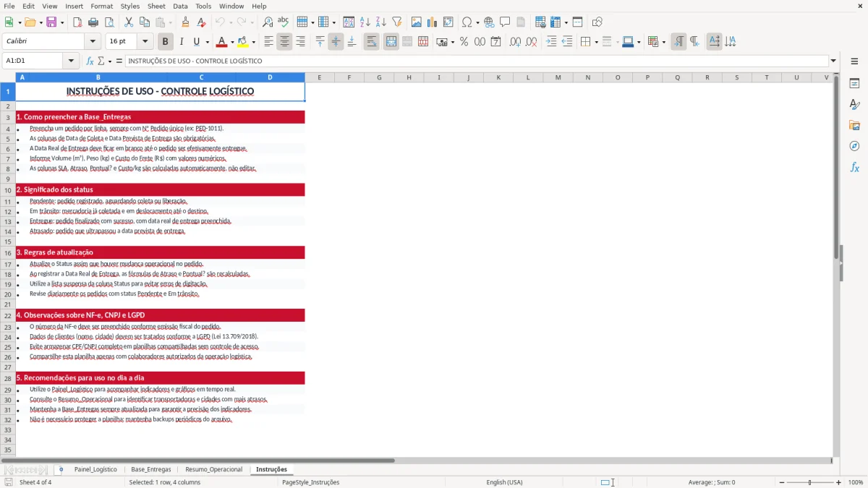868x488 pixels.
Task: Switch to Painel_Logístico sheet tab
Action: (95, 469)
